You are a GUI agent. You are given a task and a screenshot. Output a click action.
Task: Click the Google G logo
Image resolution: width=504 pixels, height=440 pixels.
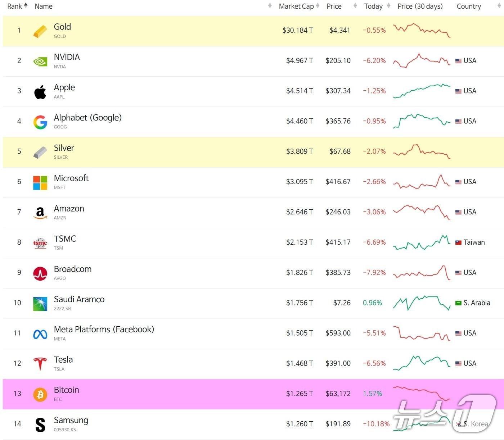40,122
